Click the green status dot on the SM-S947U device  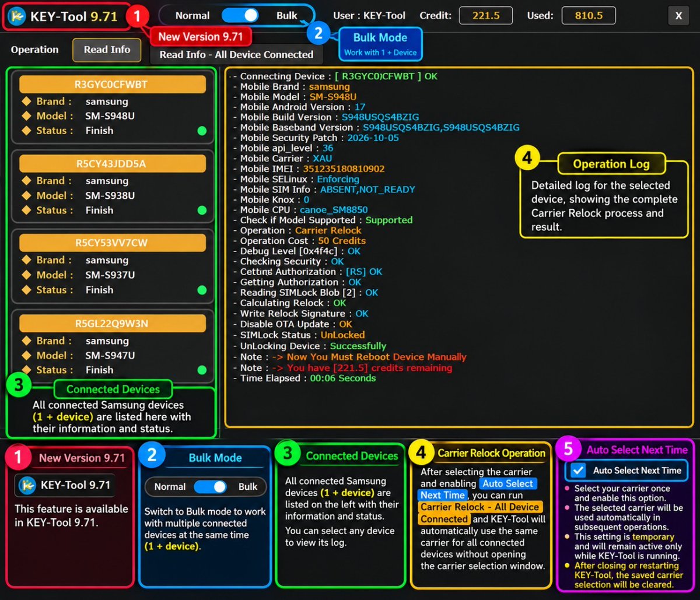point(202,370)
